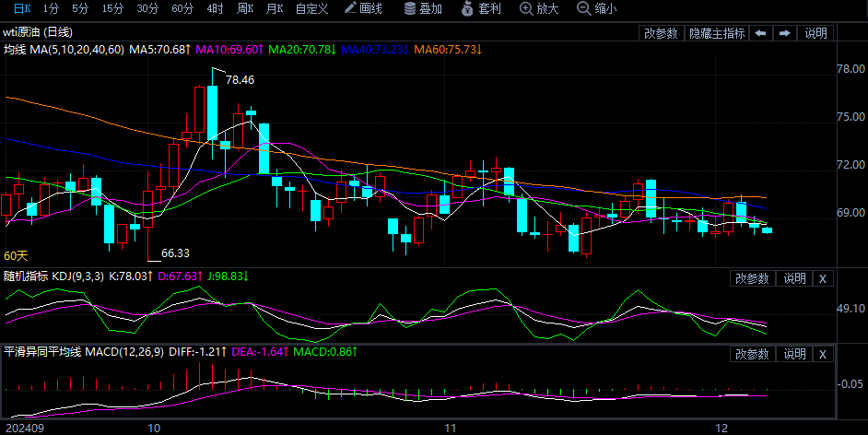This screenshot has height=435, width=868.
Task: Click 改参数 for the MA main chart
Action: click(661, 33)
